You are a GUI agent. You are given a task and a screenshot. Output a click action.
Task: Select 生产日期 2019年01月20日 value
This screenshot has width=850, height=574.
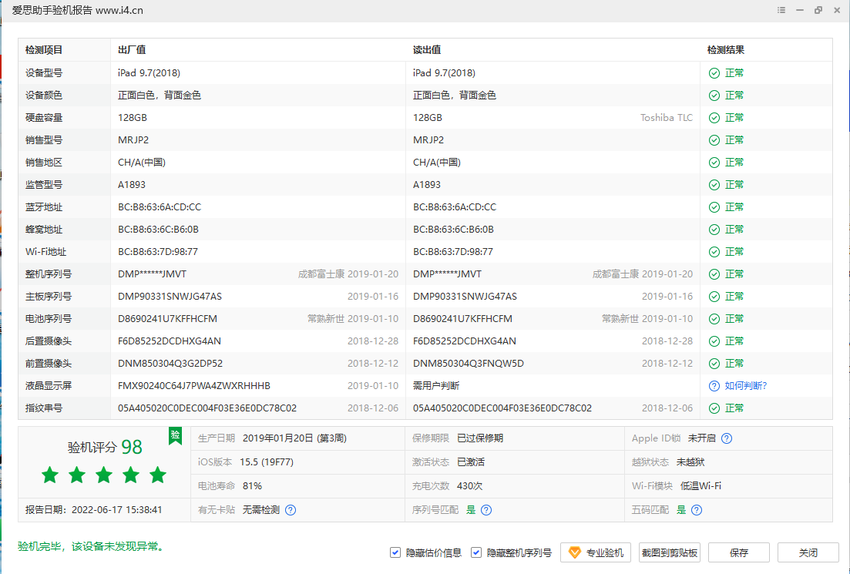294,438
